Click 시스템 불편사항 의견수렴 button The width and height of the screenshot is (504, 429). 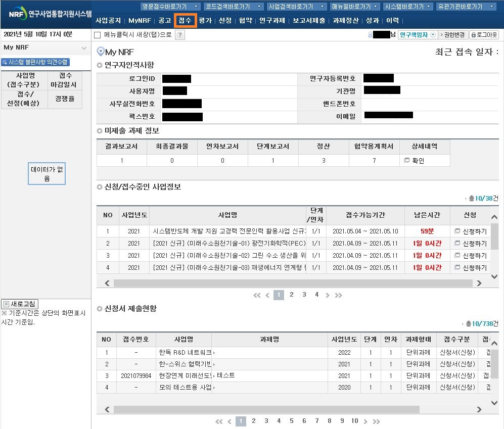tap(35, 62)
